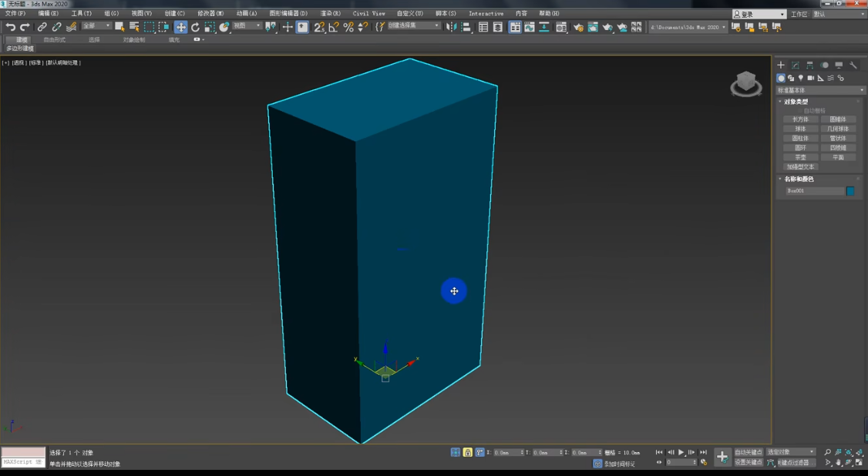Screen dimensions: 868x476
Task: Click the ViewCube in the viewport
Action: coord(745,83)
